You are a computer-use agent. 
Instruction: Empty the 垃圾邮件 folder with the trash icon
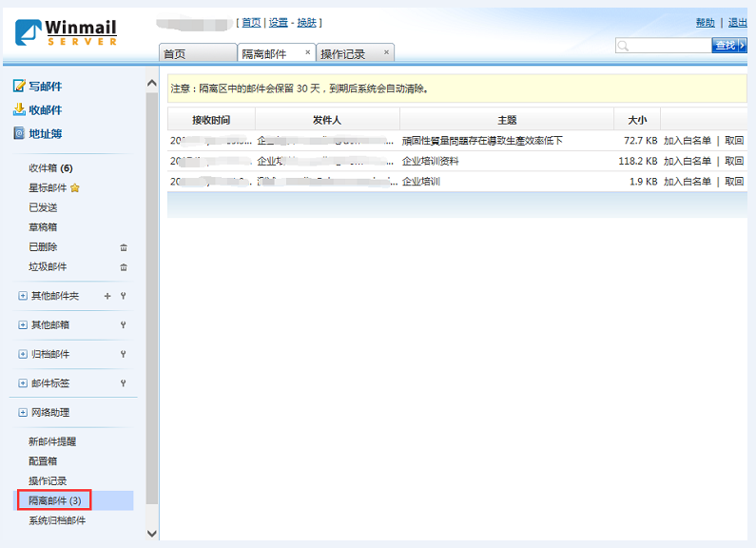pos(124,267)
